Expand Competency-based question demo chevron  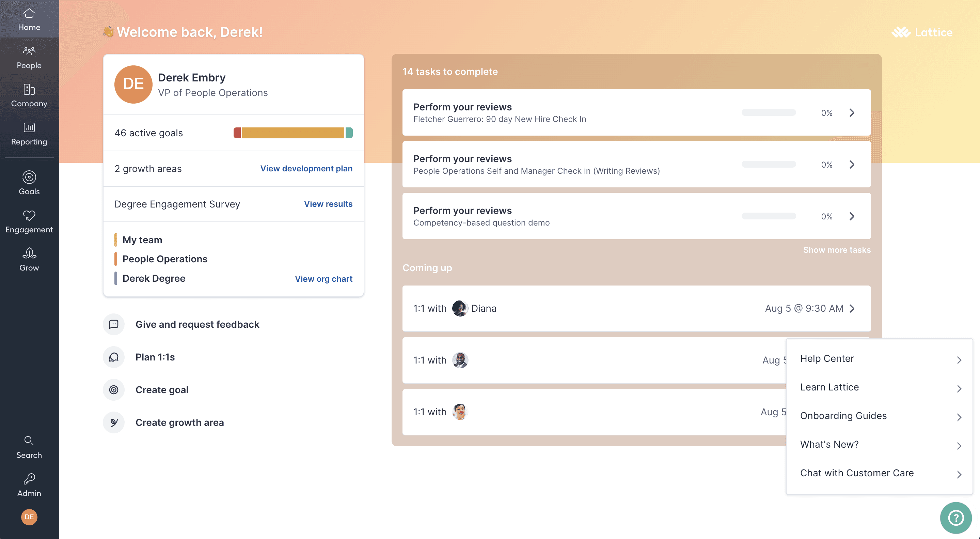tap(852, 216)
